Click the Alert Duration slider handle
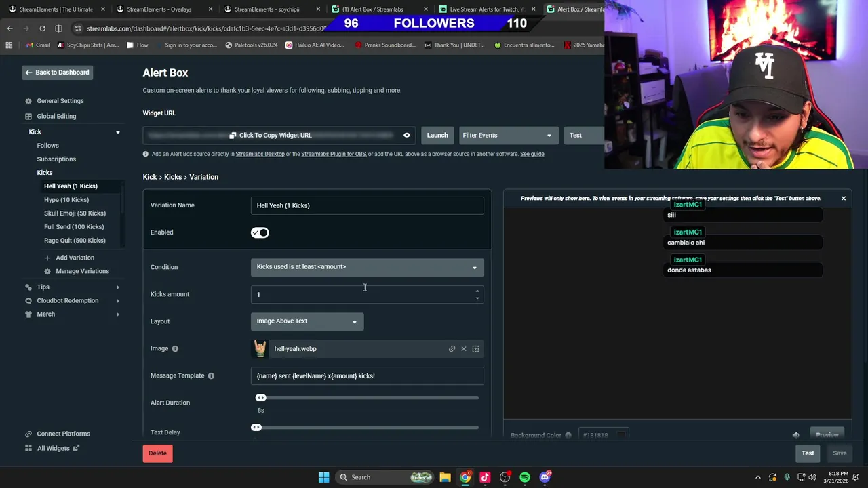Viewport: 868px width, 488px height. [261, 398]
